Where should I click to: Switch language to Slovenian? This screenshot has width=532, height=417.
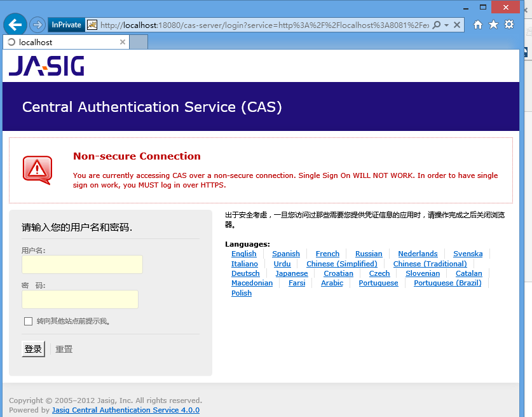click(423, 273)
